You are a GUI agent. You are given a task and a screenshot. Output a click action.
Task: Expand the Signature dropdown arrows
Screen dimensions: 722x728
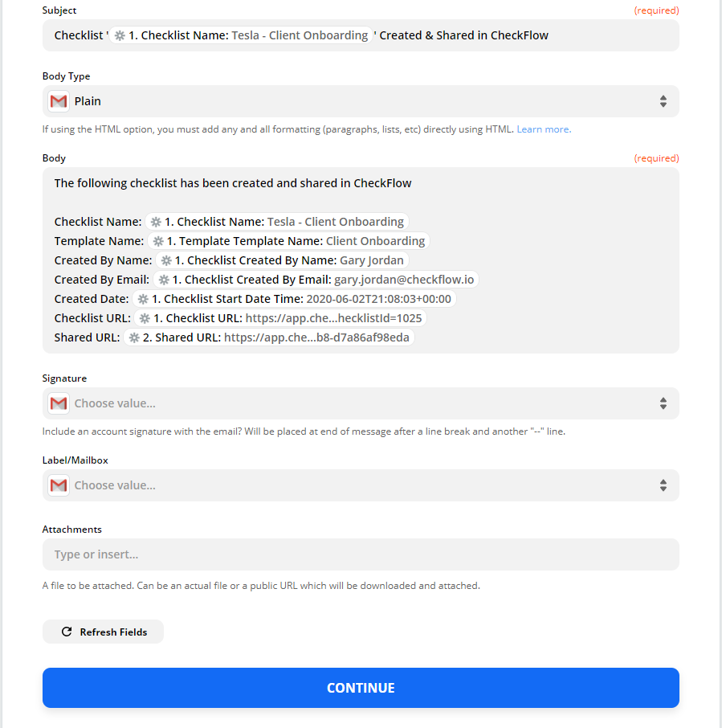pos(663,403)
